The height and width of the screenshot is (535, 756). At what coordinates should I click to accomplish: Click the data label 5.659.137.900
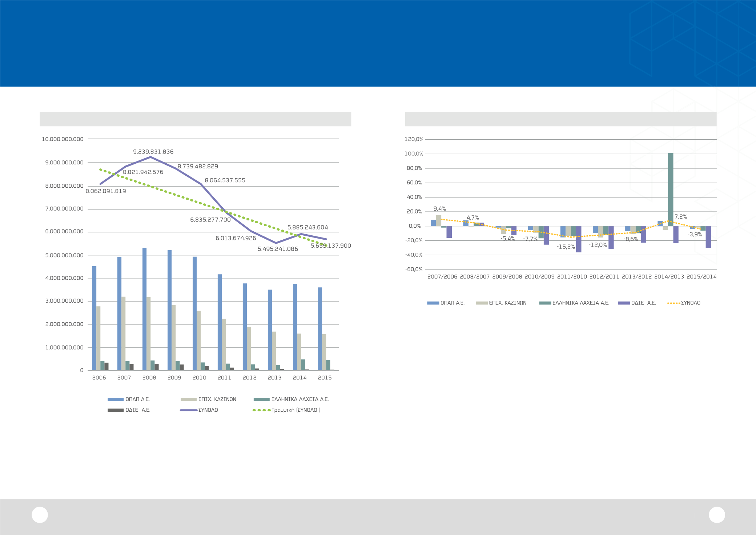click(331, 246)
